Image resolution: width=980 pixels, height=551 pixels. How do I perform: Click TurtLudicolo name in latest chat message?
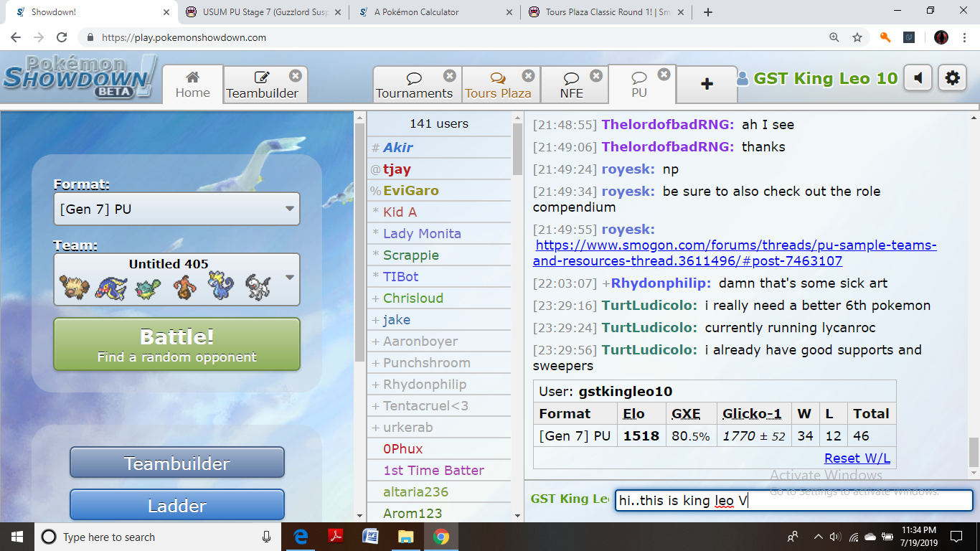(x=649, y=349)
